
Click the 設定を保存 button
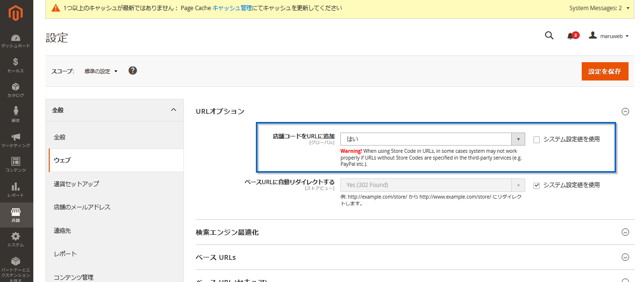pos(605,71)
